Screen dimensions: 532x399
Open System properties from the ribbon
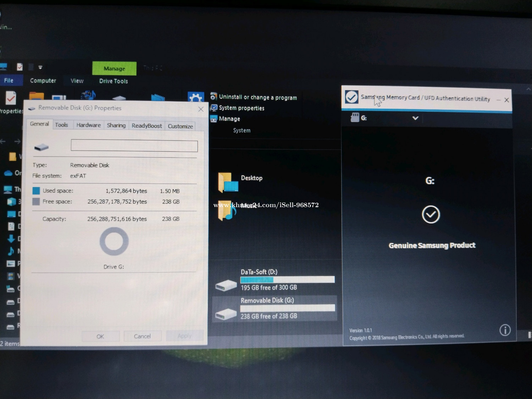coord(241,108)
